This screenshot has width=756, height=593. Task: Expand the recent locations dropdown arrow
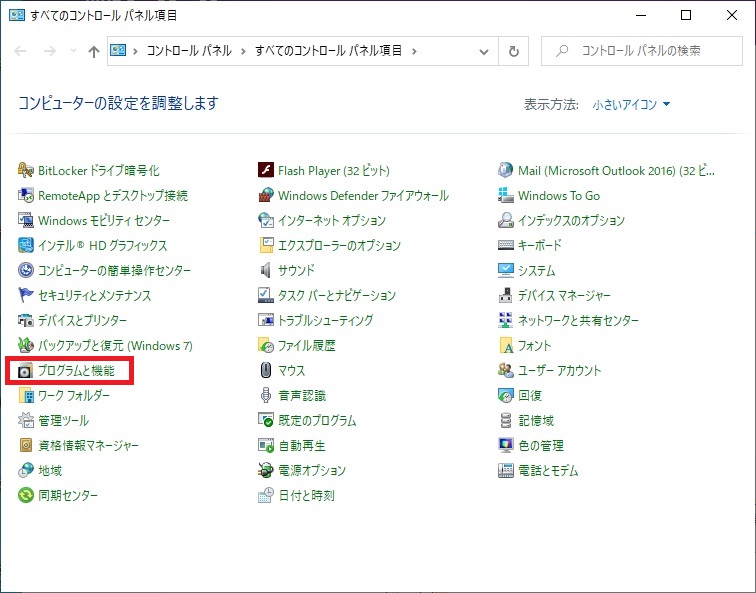pyautogui.click(x=73, y=51)
